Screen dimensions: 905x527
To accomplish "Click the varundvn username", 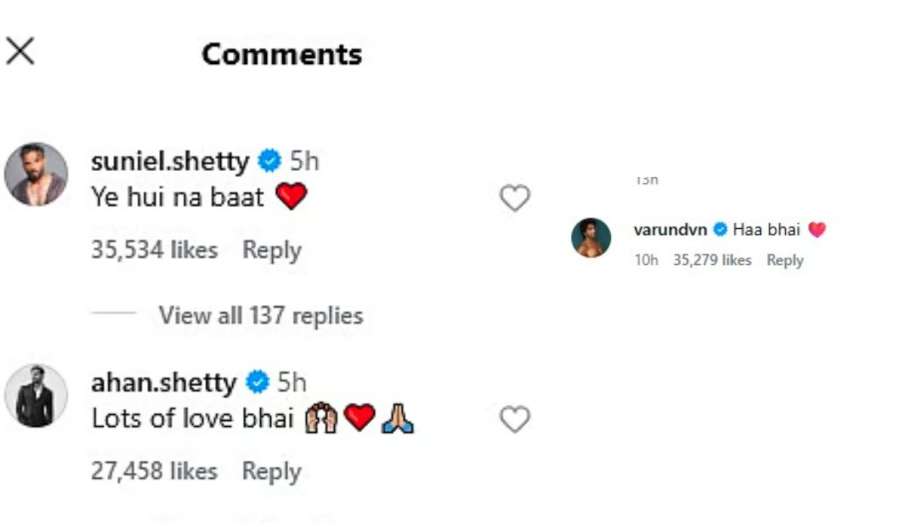I will click(x=670, y=230).
